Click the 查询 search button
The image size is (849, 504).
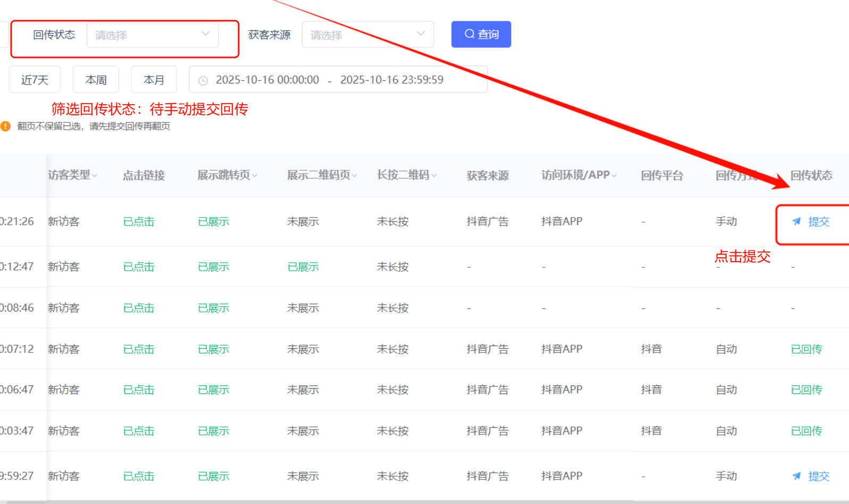(x=481, y=35)
